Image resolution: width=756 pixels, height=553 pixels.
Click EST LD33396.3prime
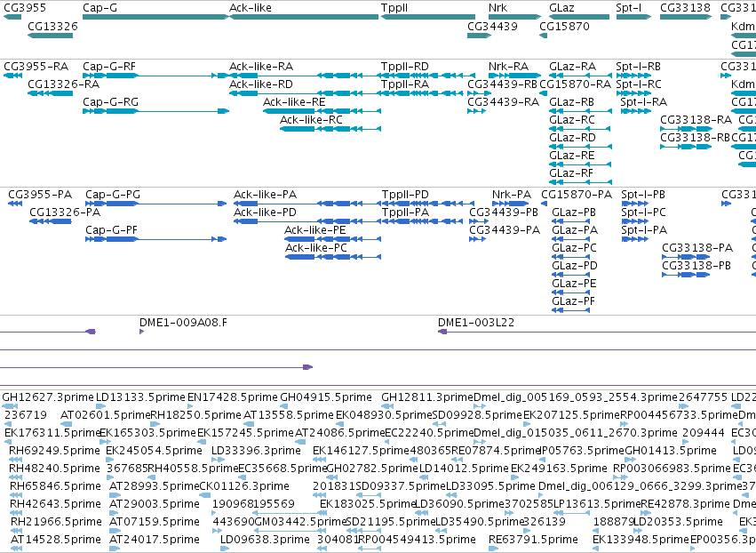(256, 451)
